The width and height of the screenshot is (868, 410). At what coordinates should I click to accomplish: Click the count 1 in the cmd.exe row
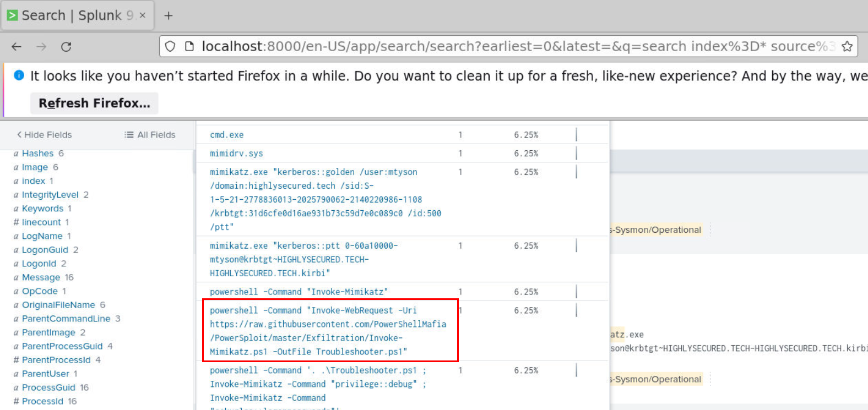[x=460, y=135]
